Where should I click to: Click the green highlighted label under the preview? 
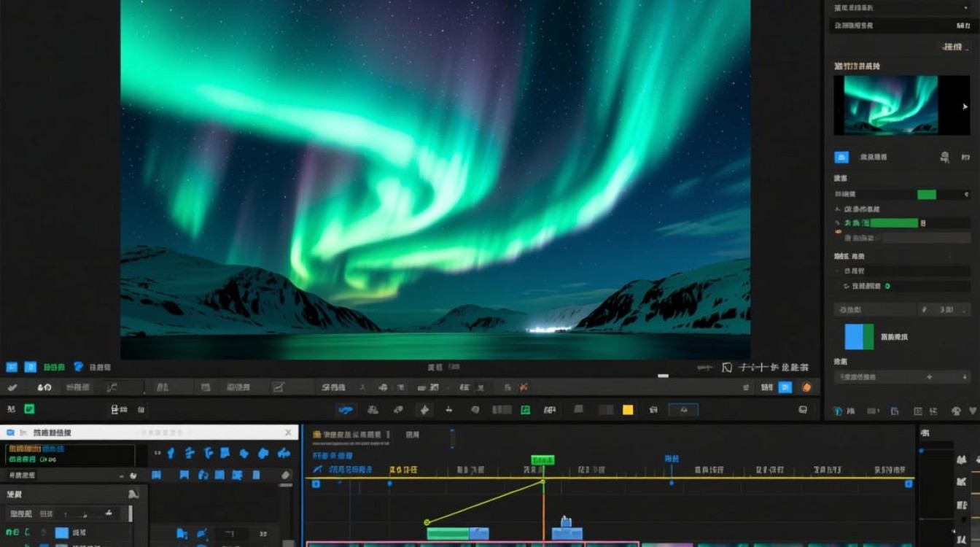54,367
